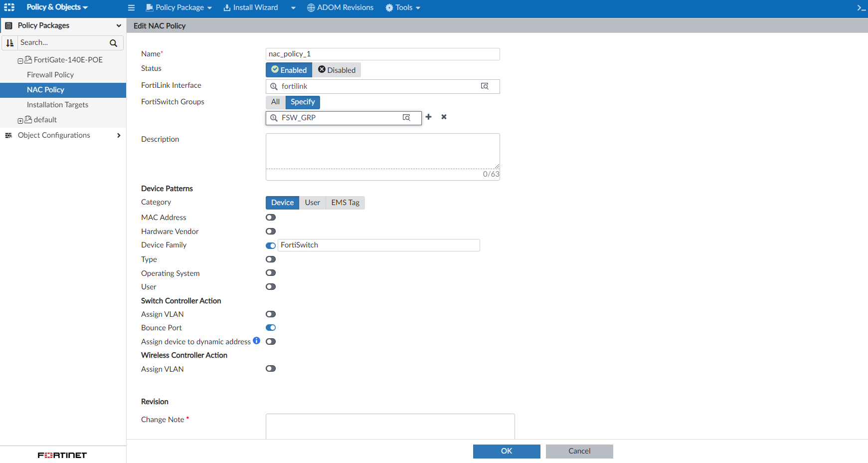The width and height of the screenshot is (868, 463).
Task: Open the dropdown arrow next to Install Wizard
Action: (293, 8)
